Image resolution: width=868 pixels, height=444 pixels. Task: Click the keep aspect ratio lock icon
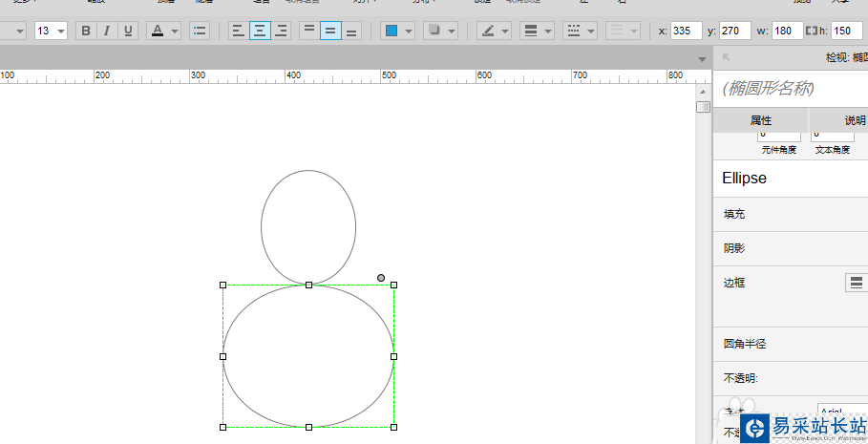coord(813,31)
